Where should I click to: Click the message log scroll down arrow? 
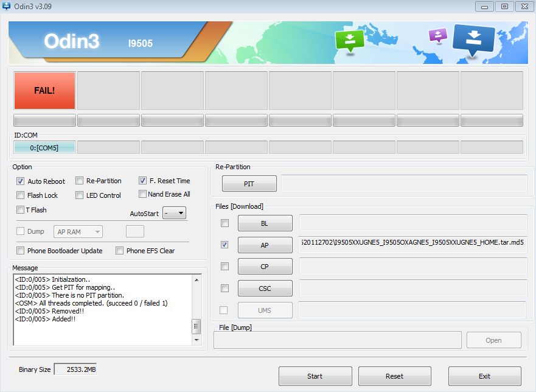(197, 340)
